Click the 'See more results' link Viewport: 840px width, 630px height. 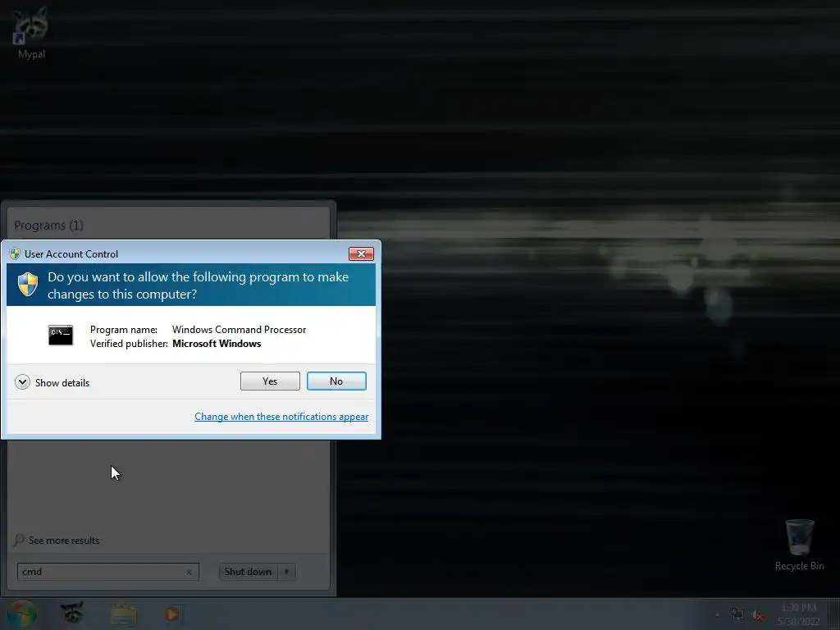tap(64, 541)
